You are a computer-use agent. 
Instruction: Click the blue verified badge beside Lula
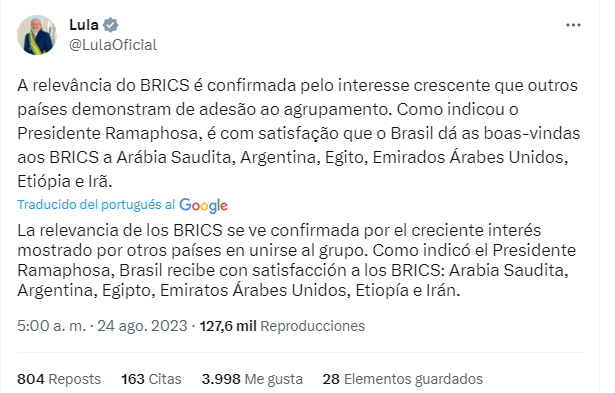111,25
